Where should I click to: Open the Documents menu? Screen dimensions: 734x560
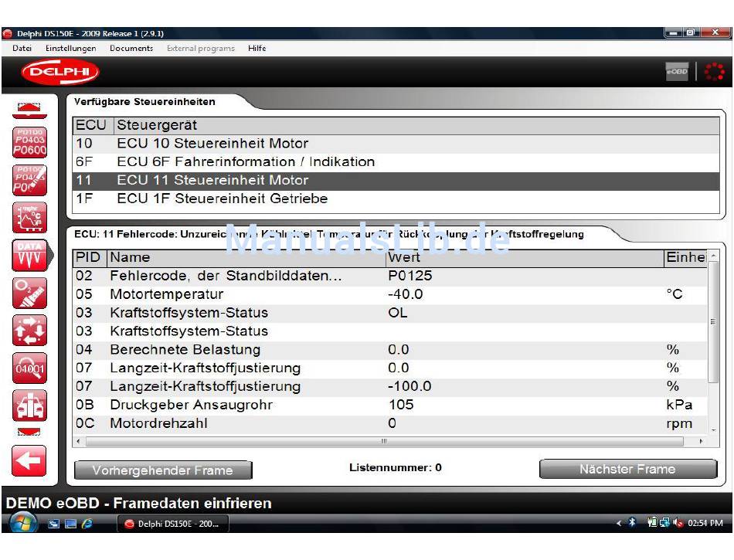point(131,48)
